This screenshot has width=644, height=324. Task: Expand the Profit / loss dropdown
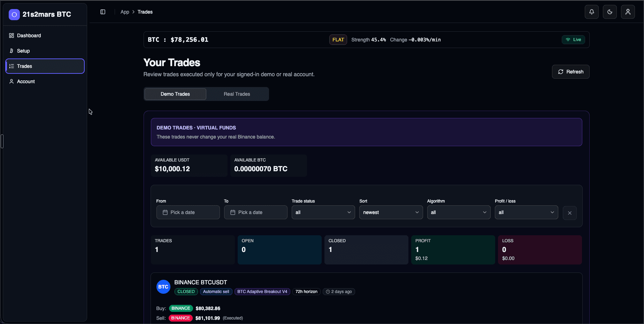coord(526,212)
